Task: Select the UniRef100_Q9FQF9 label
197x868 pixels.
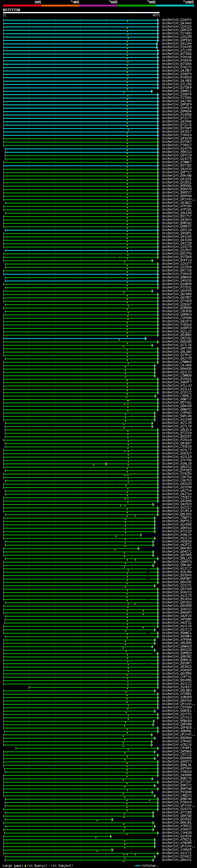Action: coord(177,105)
